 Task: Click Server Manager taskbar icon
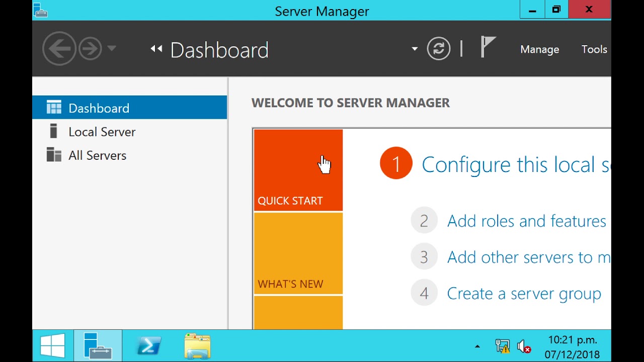click(98, 346)
